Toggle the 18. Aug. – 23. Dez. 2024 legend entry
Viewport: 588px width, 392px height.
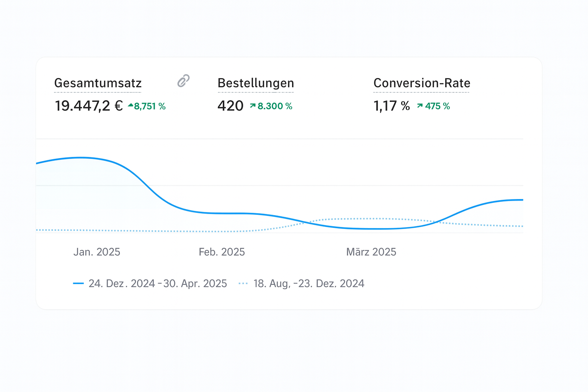pos(309,283)
